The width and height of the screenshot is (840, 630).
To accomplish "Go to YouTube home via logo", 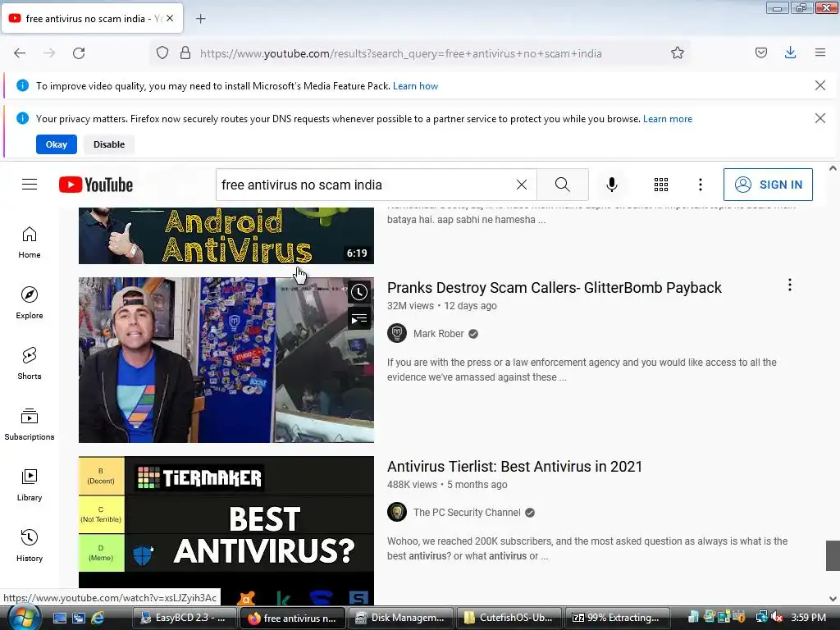I will tap(96, 185).
